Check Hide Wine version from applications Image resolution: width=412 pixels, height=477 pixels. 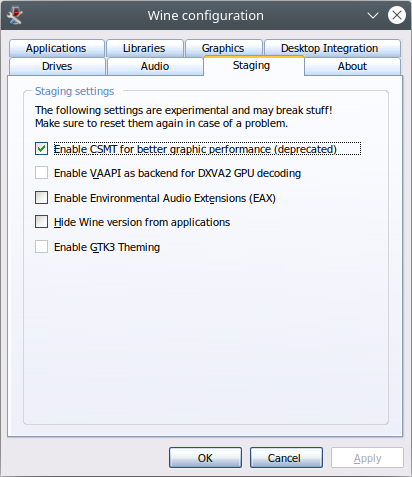tap(41, 222)
